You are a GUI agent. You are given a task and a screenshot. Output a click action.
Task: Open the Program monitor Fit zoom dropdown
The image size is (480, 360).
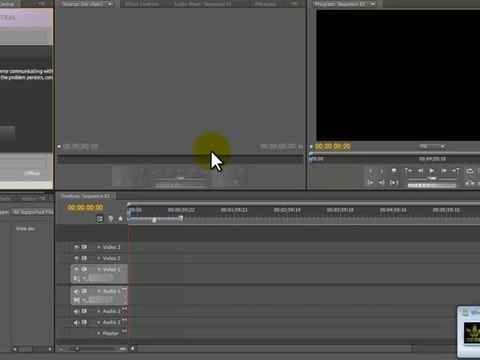point(432,146)
